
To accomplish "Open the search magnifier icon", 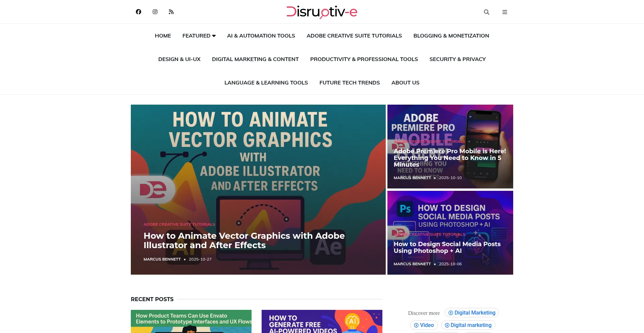I will (486, 12).
